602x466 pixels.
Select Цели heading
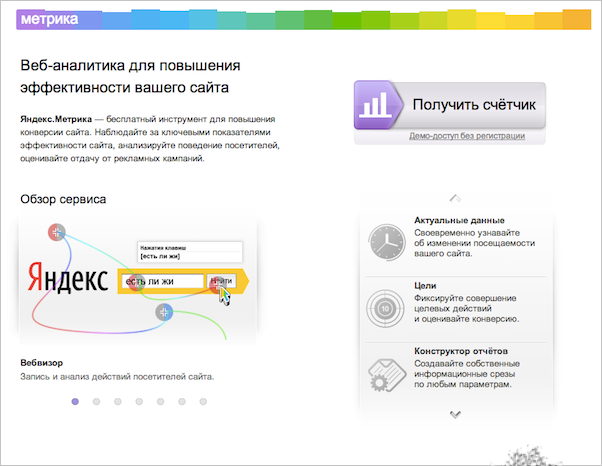(425, 286)
